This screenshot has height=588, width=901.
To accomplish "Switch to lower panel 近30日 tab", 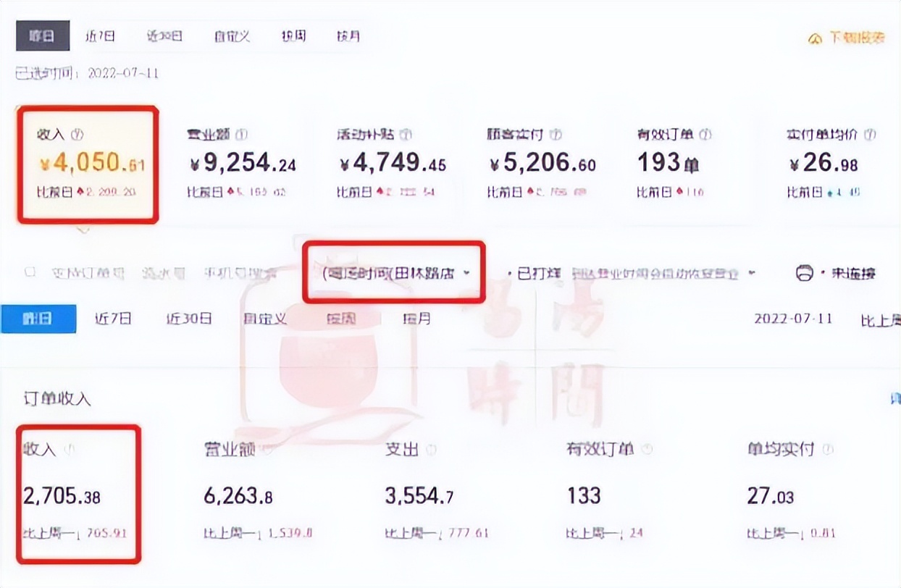I will coord(189,319).
